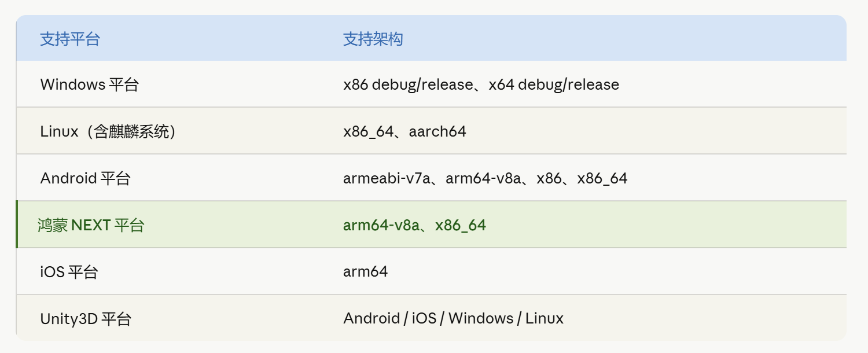Click the green left border of highlighted row
Viewport: 868px width, 353px height.
coord(17,225)
